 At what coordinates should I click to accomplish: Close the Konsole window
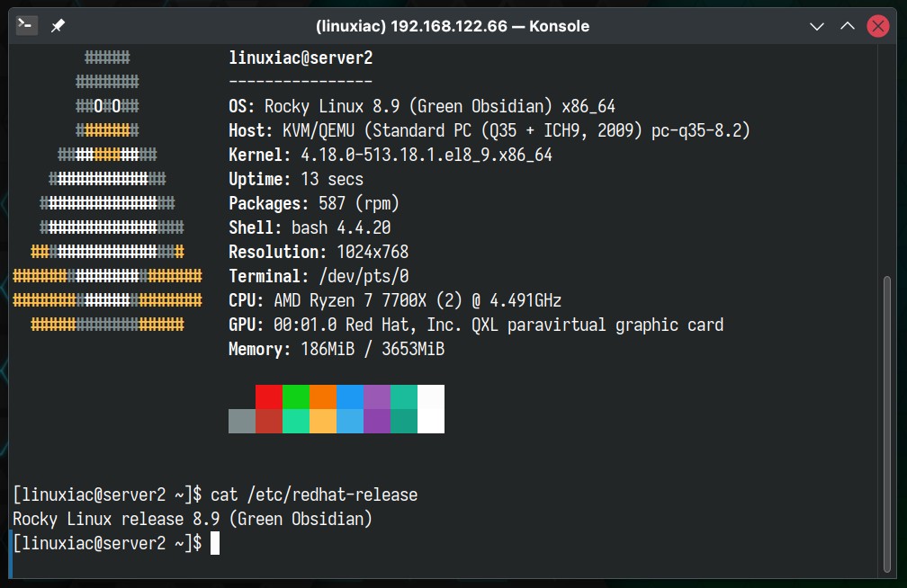[878, 26]
